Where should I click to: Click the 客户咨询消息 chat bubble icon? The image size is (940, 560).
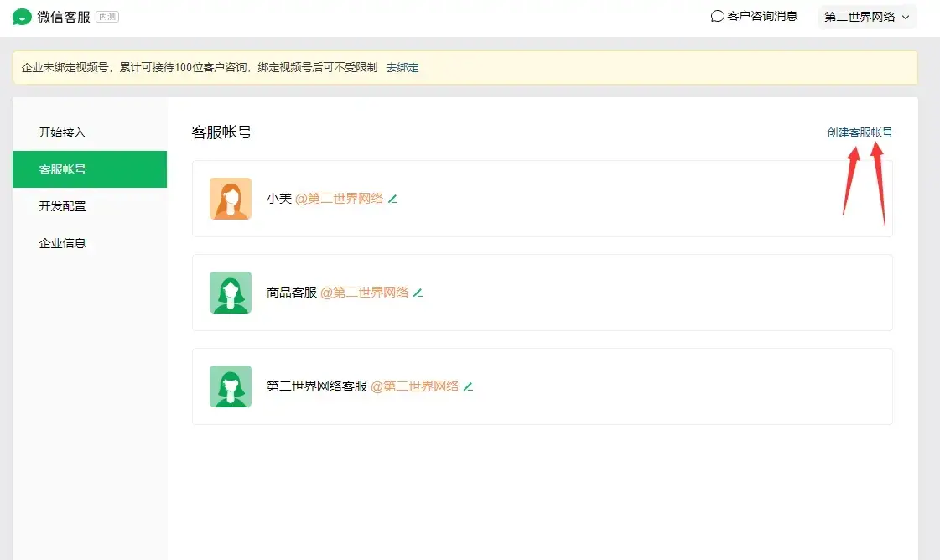(717, 17)
